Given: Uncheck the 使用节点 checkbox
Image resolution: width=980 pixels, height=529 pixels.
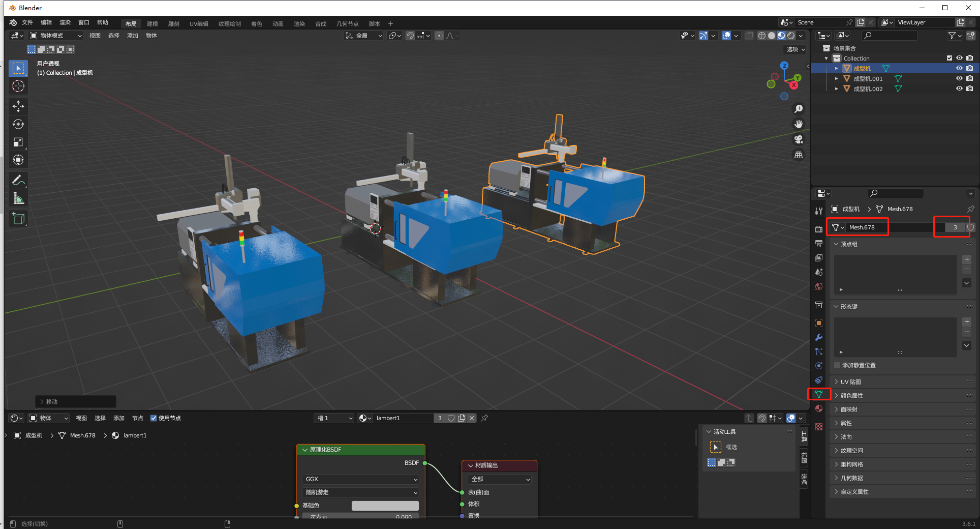Looking at the screenshot, I should coord(154,418).
